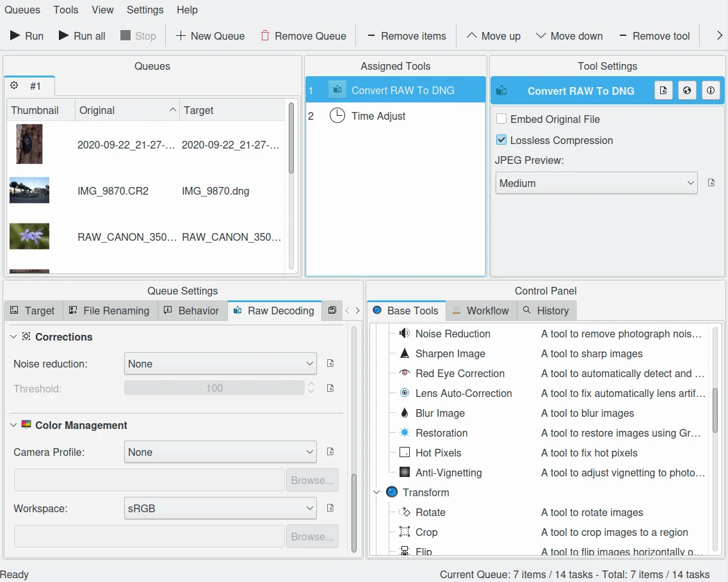Open the Noise reduction dropdown
Viewport: 728px width, 582px height.
(220, 364)
